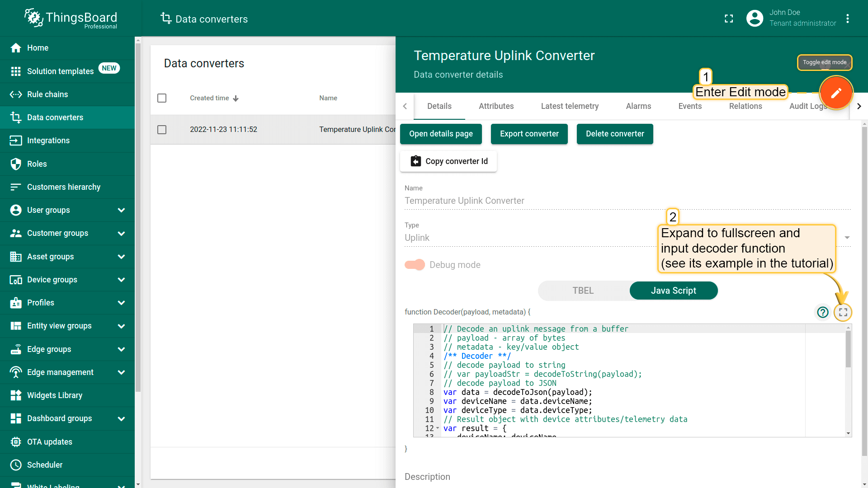
Task: Toggle browser fullscreen icon in the header
Action: pos(729,19)
